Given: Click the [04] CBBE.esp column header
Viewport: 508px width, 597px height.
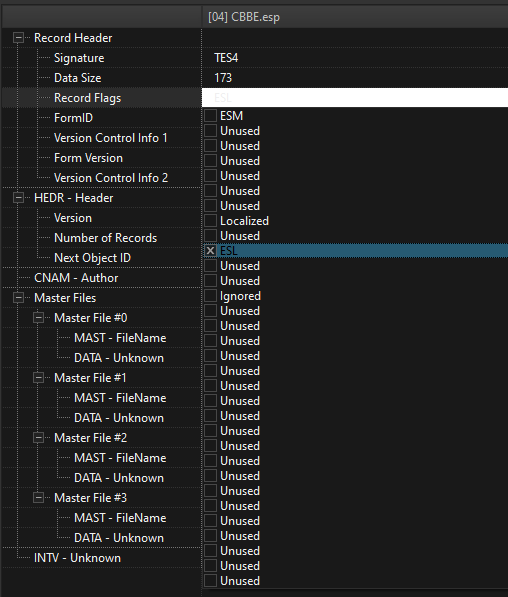Looking at the screenshot, I should (x=355, y=17).
